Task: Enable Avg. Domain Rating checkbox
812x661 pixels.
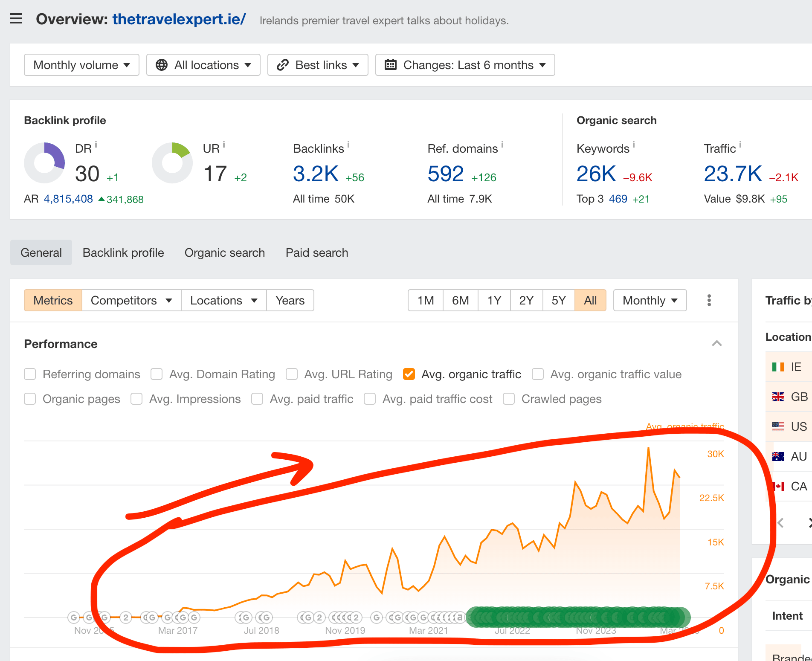Action: [157, 374]
